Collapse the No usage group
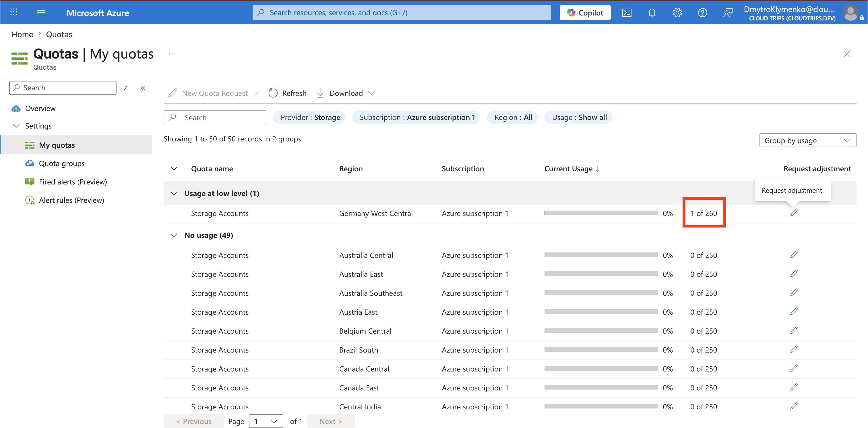868x428 pixels. click(x=174, y=235)
